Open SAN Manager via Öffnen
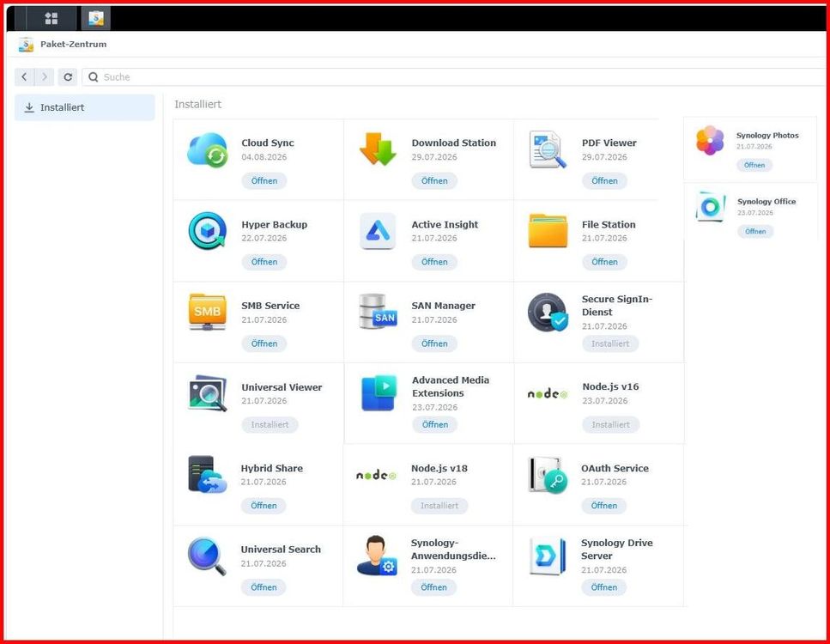 pyautogui.click(x=434, y=343)
